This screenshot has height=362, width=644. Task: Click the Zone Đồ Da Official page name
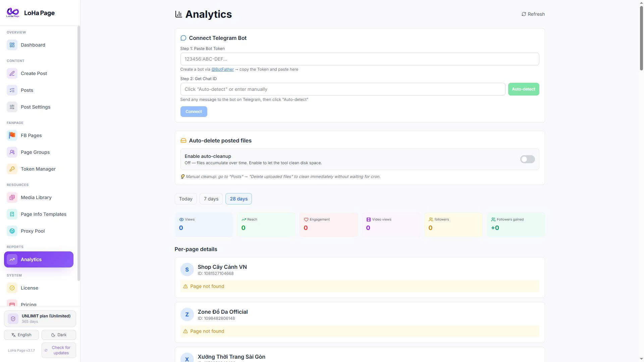(x=223, y=312)
